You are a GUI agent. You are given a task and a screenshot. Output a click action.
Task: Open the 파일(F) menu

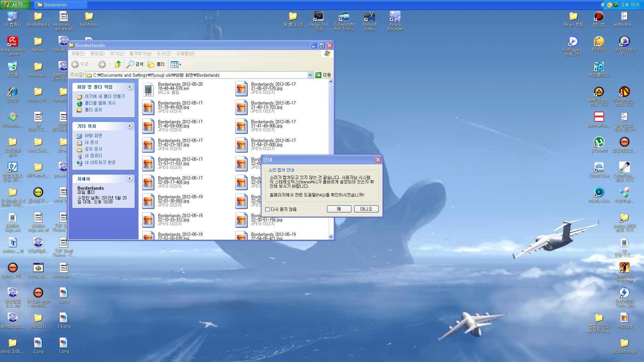(78, 54)
